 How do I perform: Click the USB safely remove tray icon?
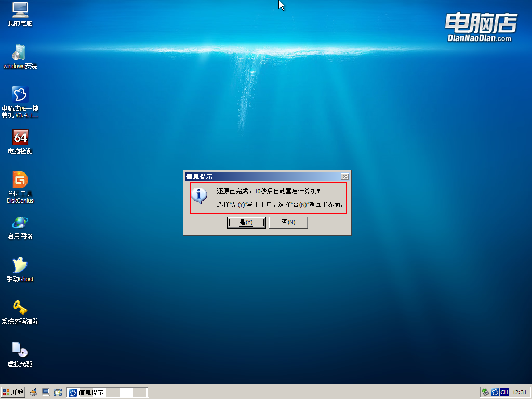pyautogui.click(x=485, y=392)
